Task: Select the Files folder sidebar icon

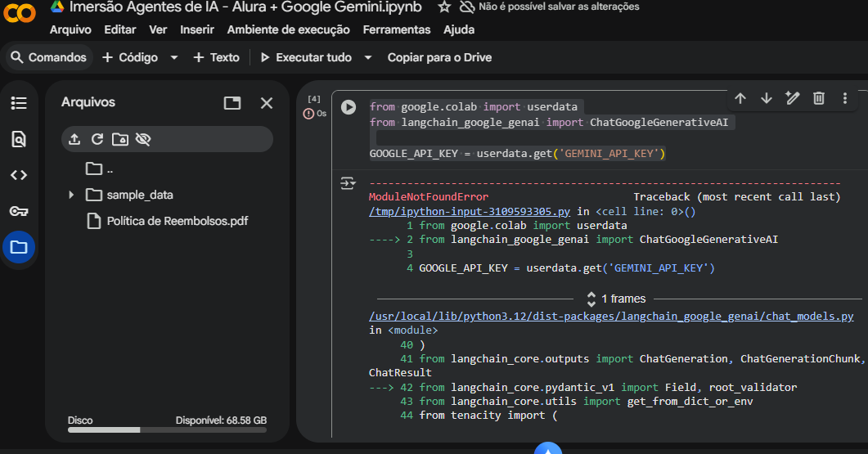Action: pos(19,247)
